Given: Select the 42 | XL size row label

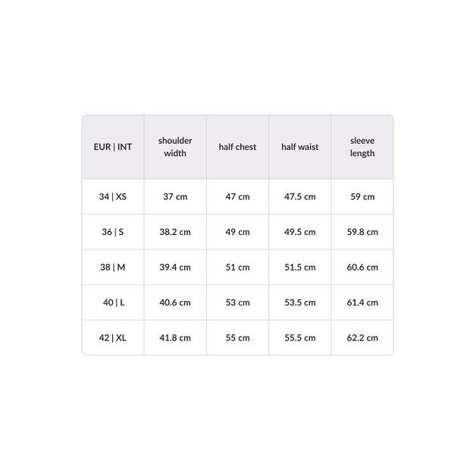Looking at the screenshot, I should [x=113, y=337].
